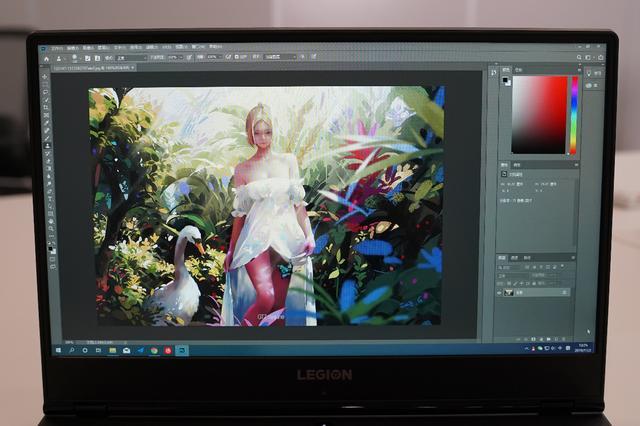Viewport: 640px width, 426px height.
Task: Open the File menu
Action: pyautogui.click(x=57, y=48)
